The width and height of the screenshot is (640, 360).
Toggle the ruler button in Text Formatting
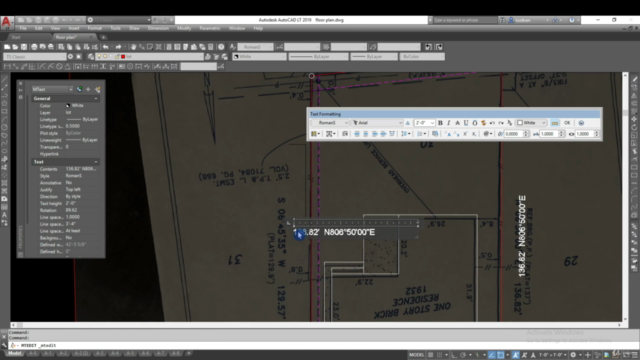tap(555, 123)
